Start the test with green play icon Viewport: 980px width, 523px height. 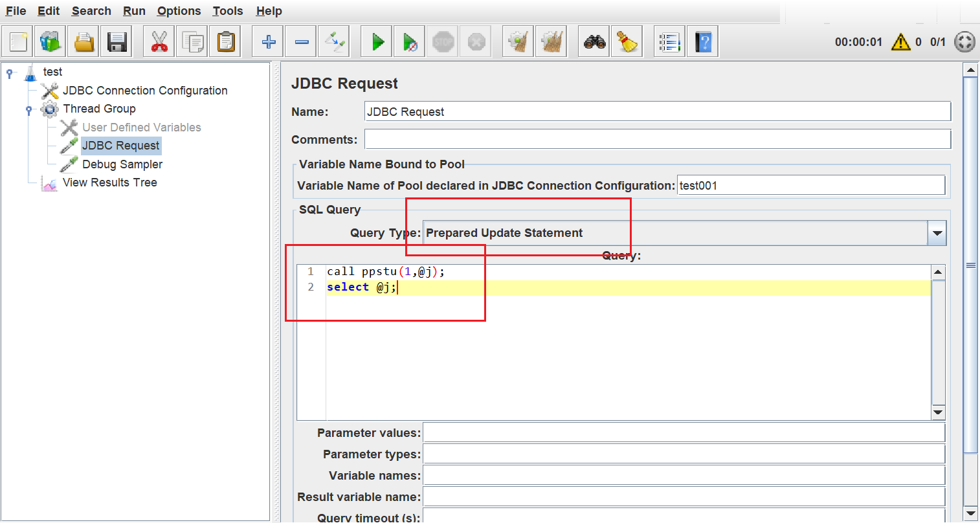(377, 42)
